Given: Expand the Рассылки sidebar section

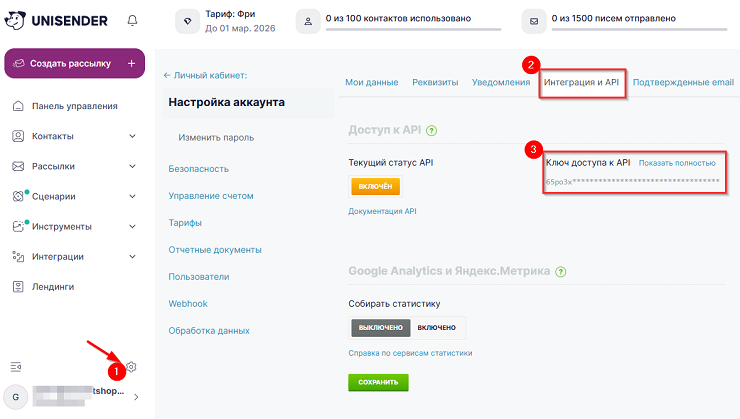Looking at the screenshot, I should [x=132, y=166].
